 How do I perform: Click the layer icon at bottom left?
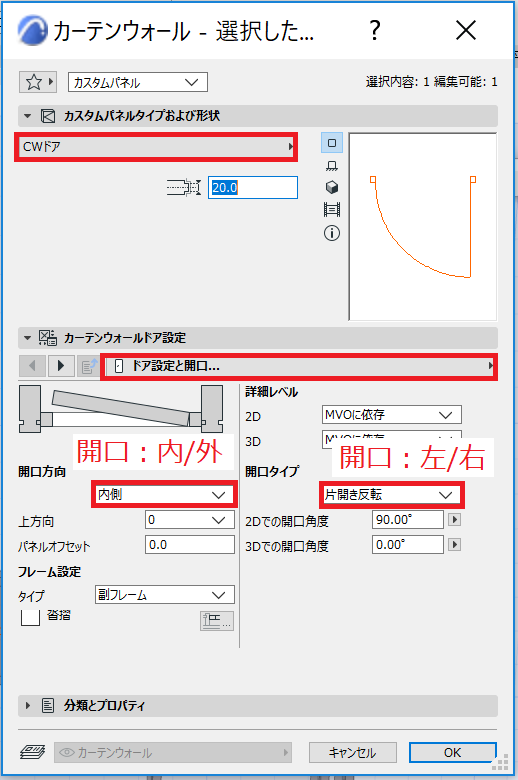32,752
